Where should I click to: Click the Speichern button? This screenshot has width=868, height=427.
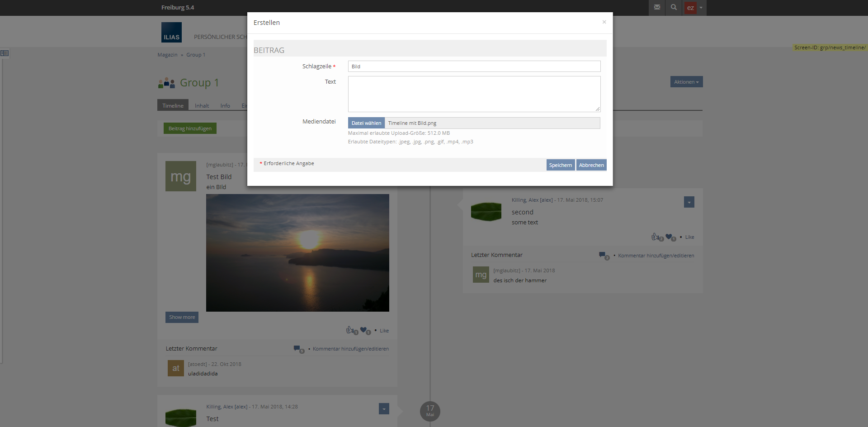click(561, 165)
